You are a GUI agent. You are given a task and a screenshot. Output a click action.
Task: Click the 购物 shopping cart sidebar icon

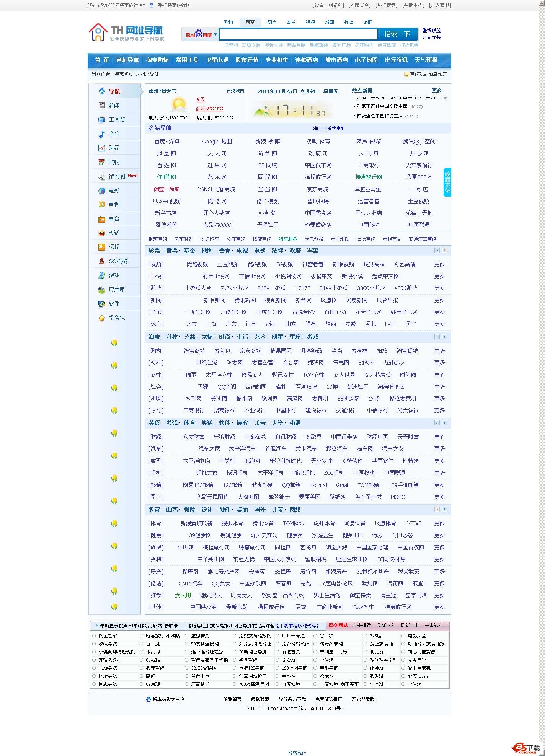coord(101,162)
